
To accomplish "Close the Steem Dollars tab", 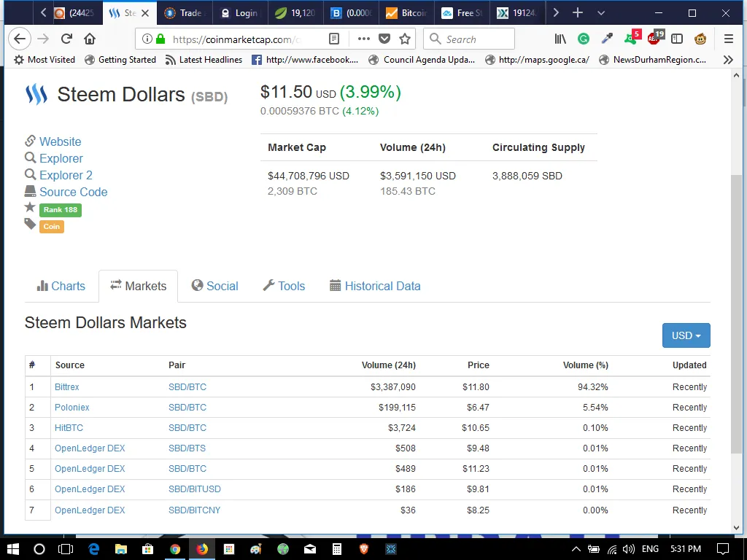I will pyautogui.click(x=145, y=13).
